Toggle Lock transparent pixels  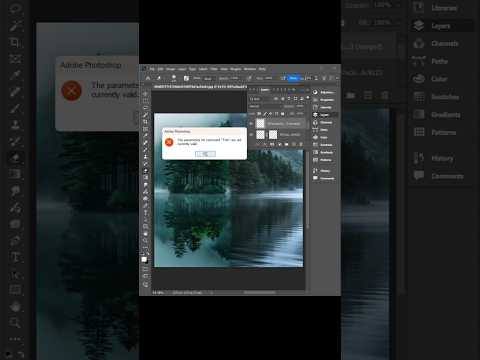[259, 114]
